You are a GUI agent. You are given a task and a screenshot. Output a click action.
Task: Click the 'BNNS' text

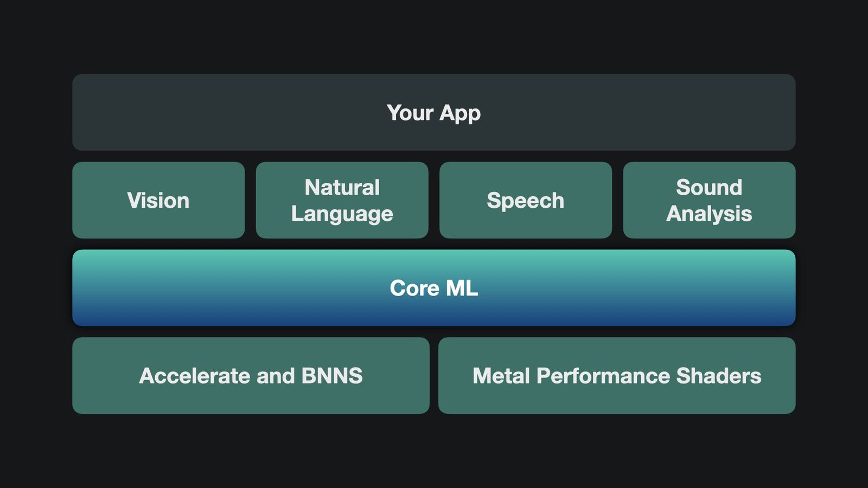[332, 376]
